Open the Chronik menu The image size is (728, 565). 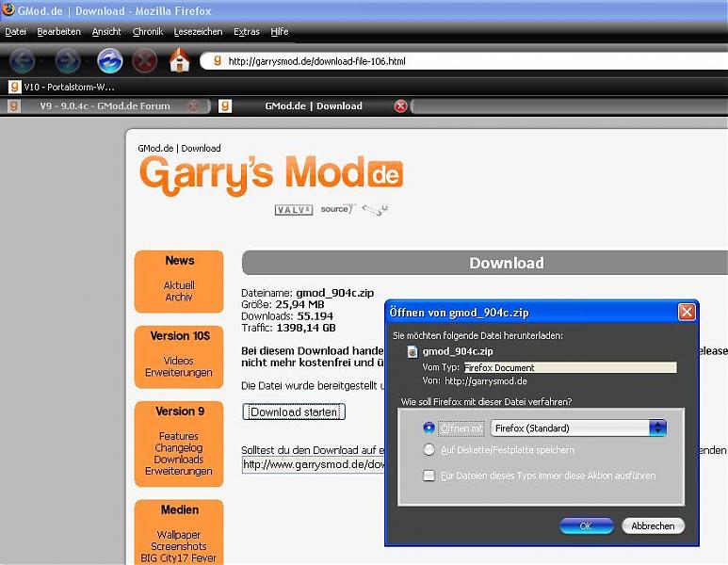(x=148, y=32)
